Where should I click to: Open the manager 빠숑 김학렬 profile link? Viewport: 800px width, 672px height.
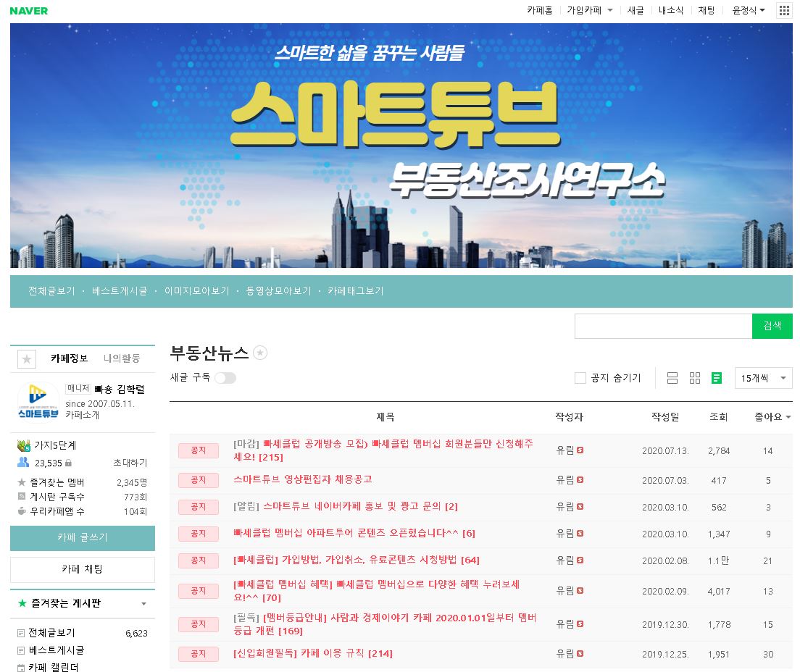pos(120,390)
